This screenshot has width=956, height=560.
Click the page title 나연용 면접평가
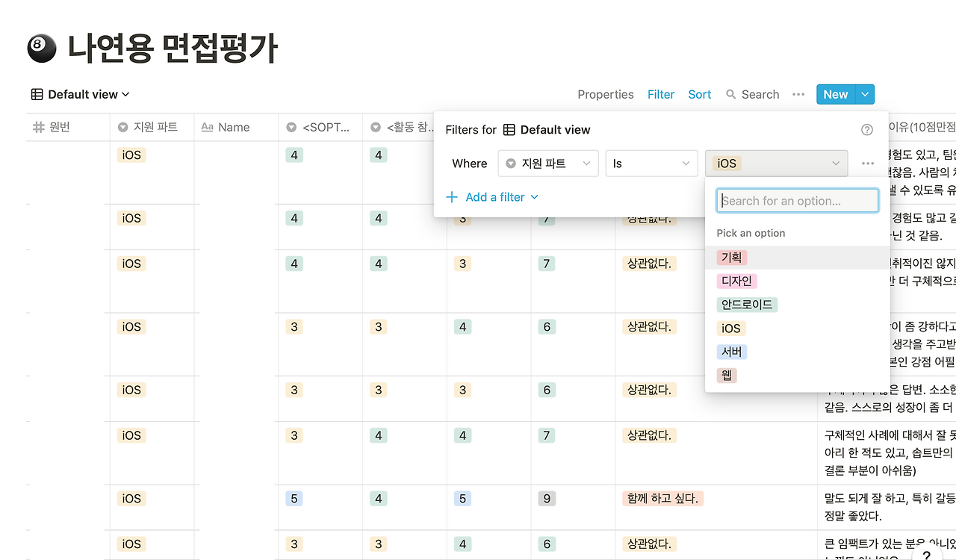tap(173, 49)
